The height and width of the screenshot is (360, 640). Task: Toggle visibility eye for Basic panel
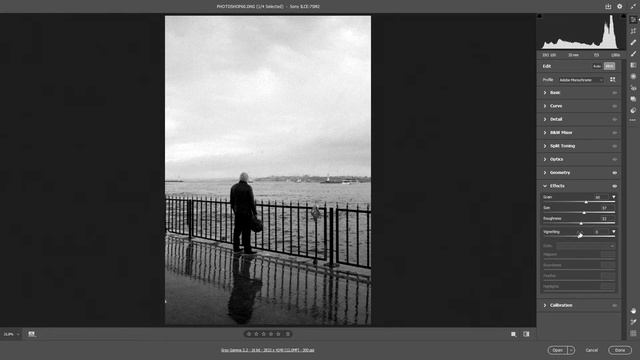click(615, 93)
